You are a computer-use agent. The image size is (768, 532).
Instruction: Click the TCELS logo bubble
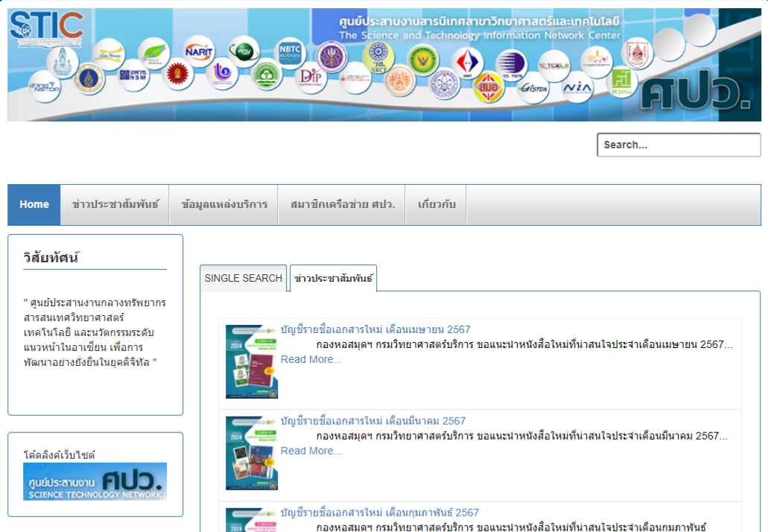coord(553,66)
